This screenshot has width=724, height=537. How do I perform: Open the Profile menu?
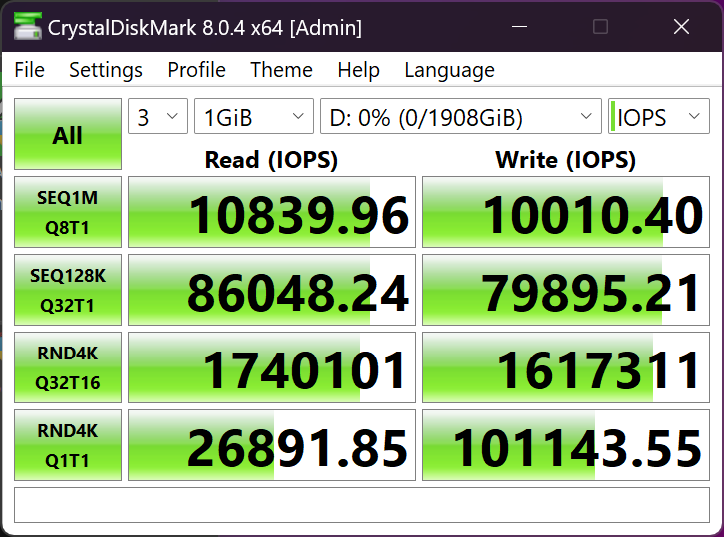[196, 70]
